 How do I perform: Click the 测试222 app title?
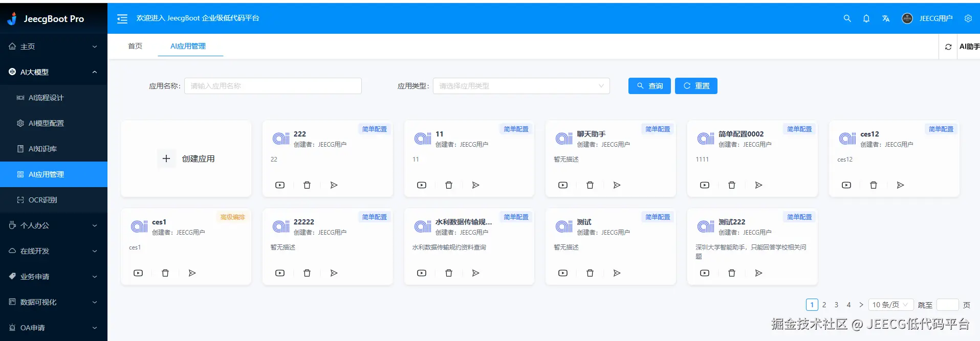click(x=731, y=222)
